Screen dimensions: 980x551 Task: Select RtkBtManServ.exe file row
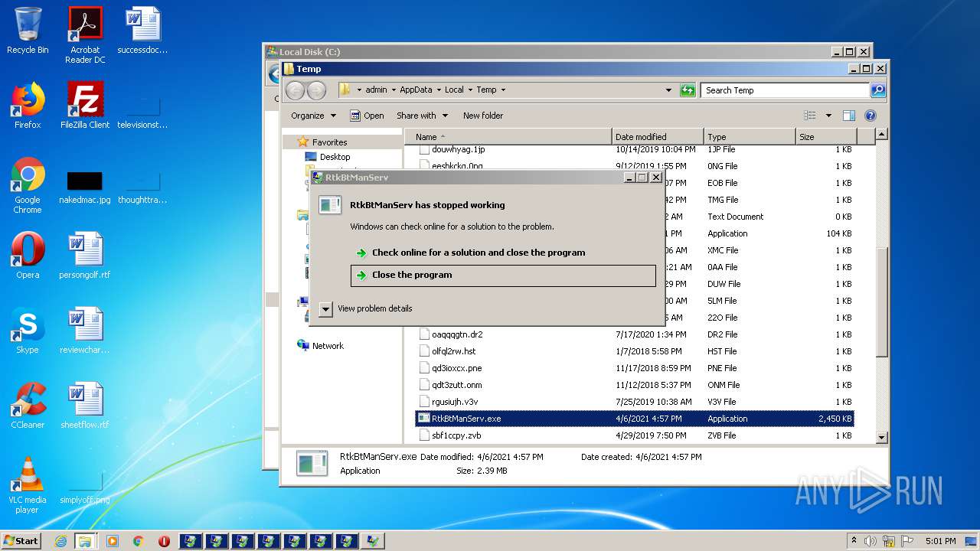coord(635,419)
